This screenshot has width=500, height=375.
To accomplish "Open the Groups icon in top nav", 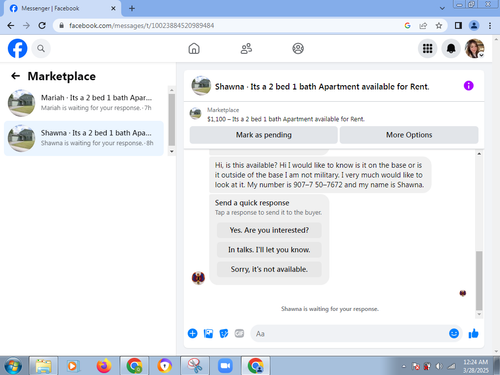I will (x=298, y=49).
